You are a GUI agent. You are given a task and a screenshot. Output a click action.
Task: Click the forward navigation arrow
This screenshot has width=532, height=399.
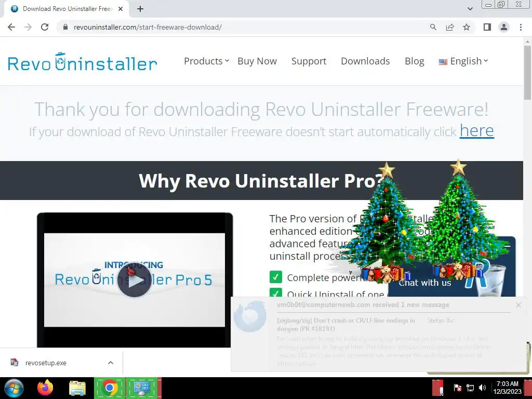click(x=28, y=27)
